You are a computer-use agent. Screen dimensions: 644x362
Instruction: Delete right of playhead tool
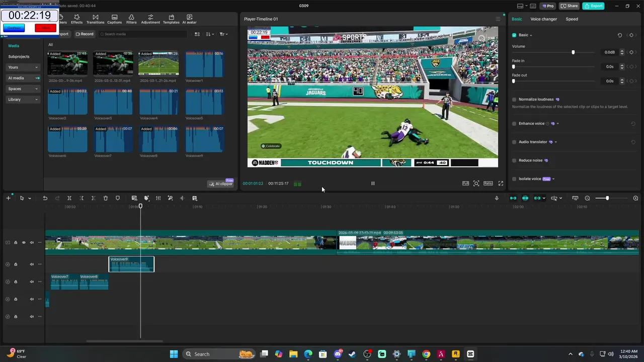[x=94, y=198]
